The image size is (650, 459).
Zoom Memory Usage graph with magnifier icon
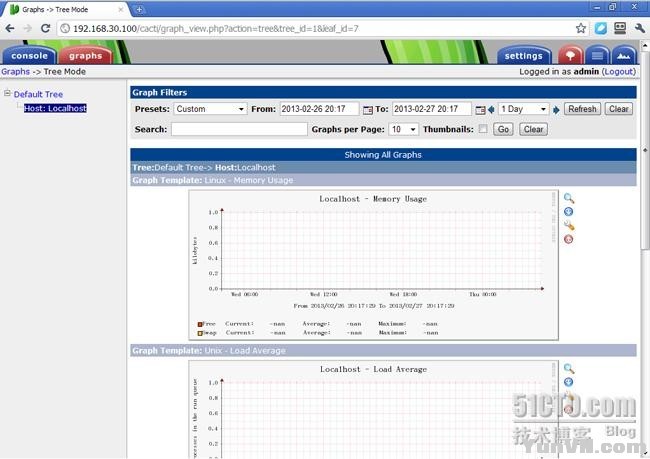569,198
